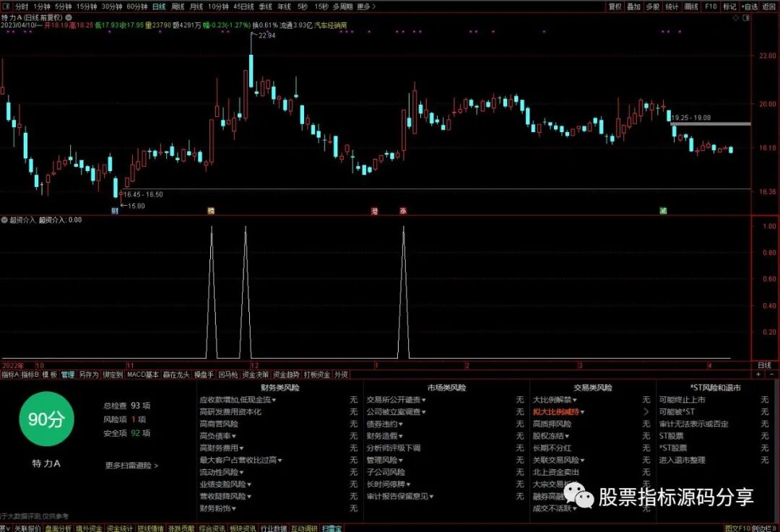The width and height of the screenshot is (780, 532).
Task: Click the plus zoom icon beside 日线 label
Action: pyautogui.click(x=758, y=374)
